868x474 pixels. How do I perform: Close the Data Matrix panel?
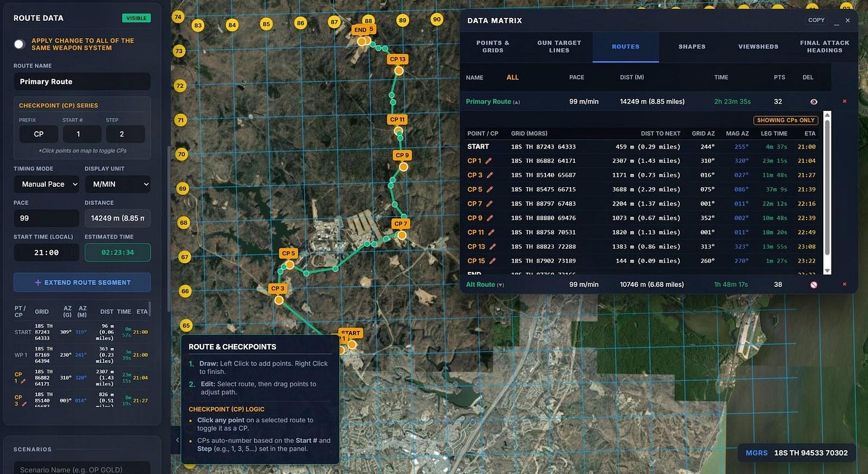click(848, 21)
